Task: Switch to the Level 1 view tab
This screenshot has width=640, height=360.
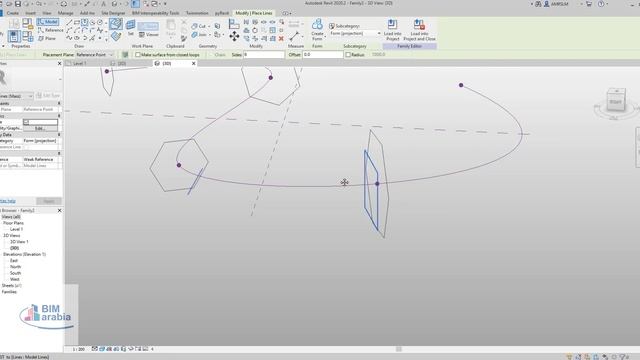Action: click(x=79, y=64)
